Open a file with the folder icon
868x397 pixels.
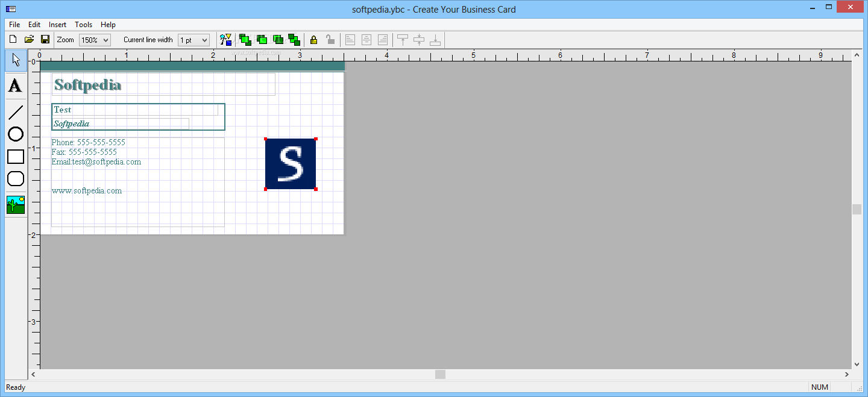click(x=29, y=40)
